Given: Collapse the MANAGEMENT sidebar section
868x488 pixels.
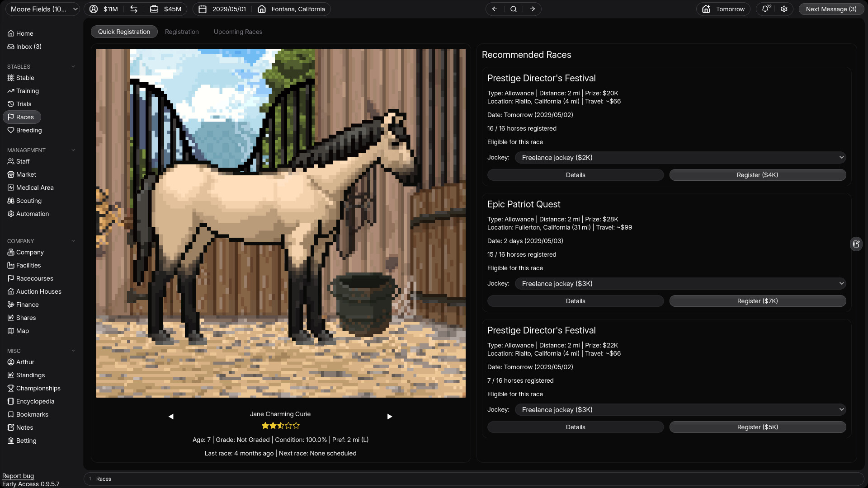Looking at the screenshot, I should (73, 150).
